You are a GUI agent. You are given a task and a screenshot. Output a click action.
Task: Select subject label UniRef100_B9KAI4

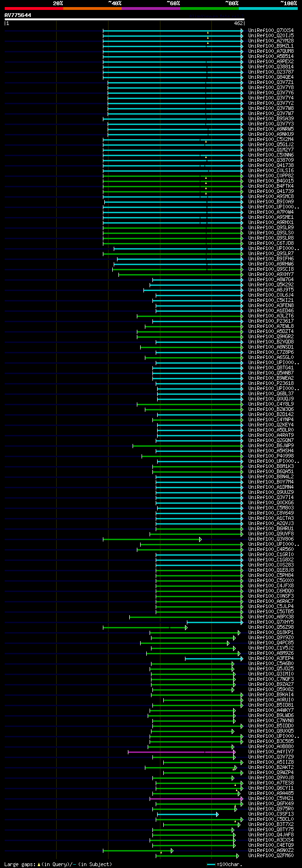pyautogui.click(x=271, y=694)
